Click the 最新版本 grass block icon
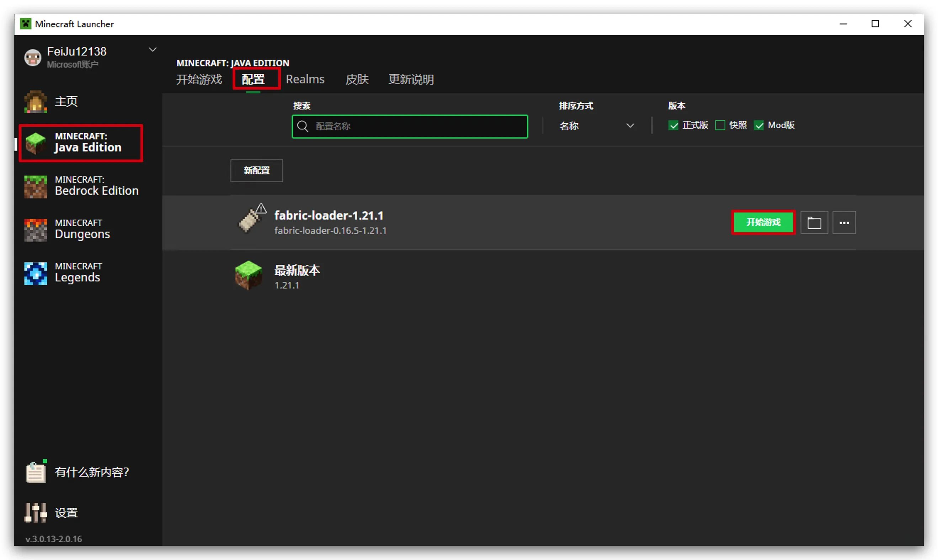Image resolution: width=938 pixels, height=560 pixels. tap(248, 275)
